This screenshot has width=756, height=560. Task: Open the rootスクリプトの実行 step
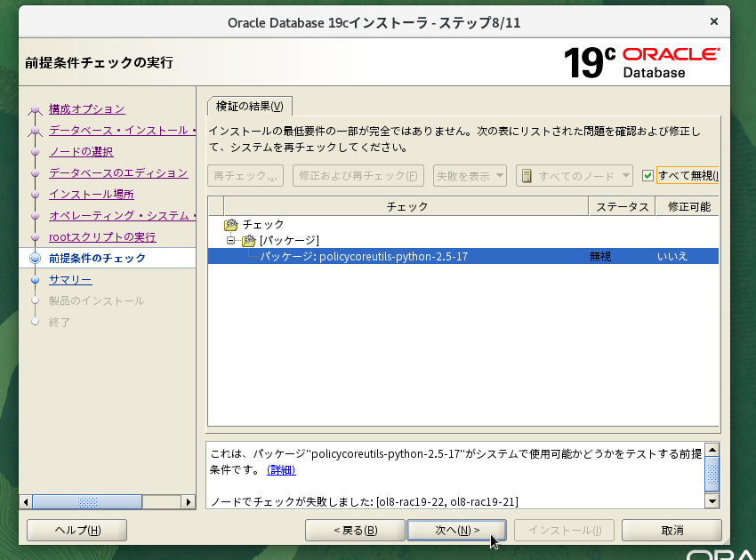102,237
